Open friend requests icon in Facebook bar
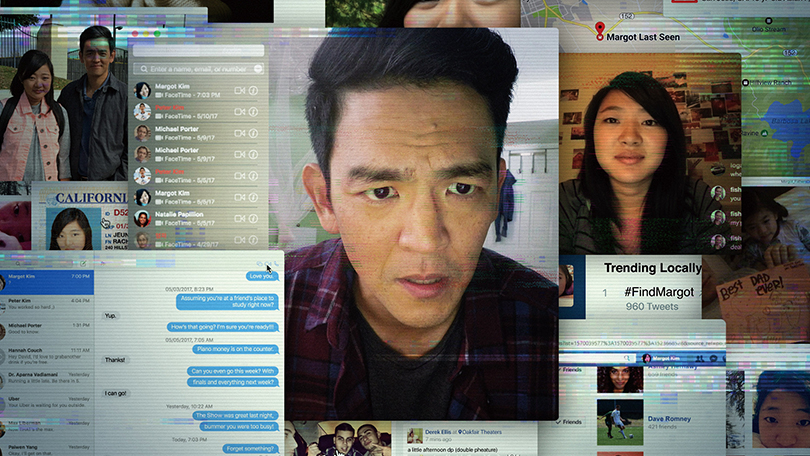 tap(699, 358)
